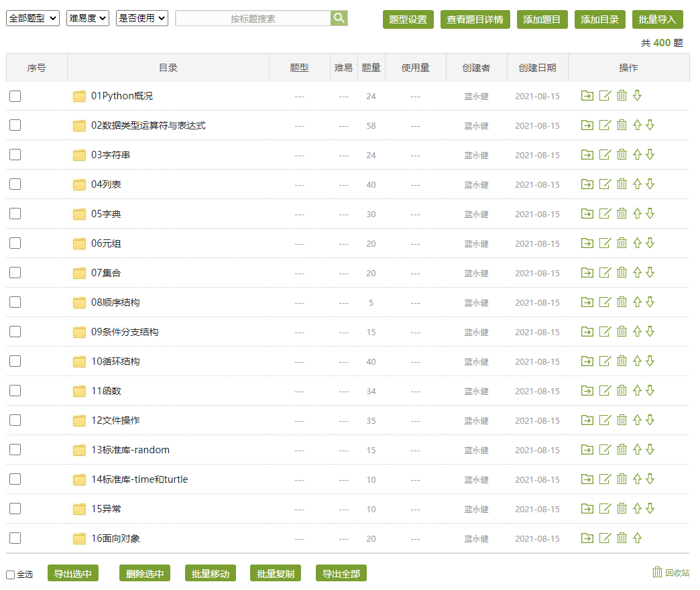Click the 创建日期 column header
This screenshot has height=590, width=700.
point(538,68)
